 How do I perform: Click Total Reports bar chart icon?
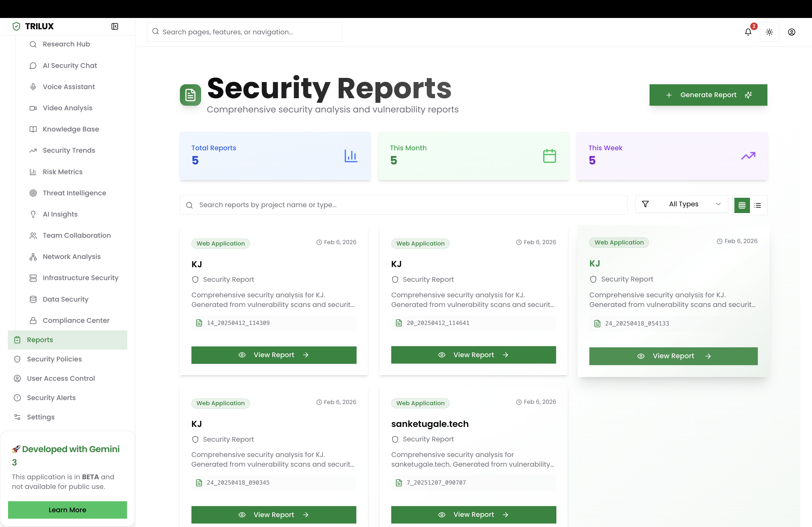350,156
